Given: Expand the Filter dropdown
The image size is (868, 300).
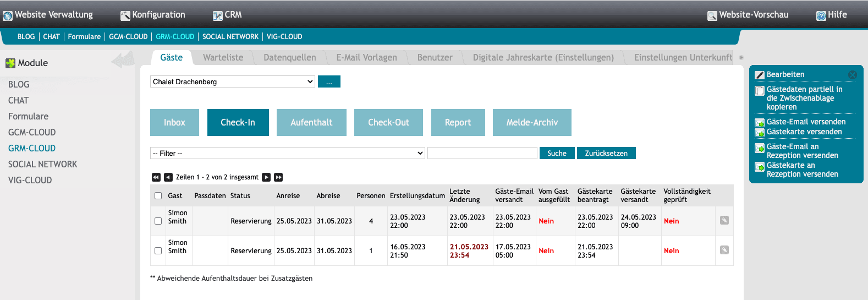Looking at the screenshot, I should pyautogui.click(x=287, y=153).
